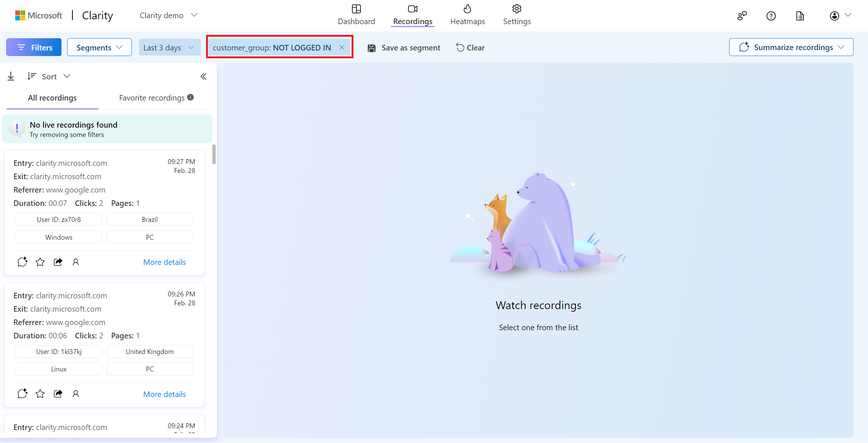Open the Sort dropdown

pyautogui.click(x=49, y=76)
